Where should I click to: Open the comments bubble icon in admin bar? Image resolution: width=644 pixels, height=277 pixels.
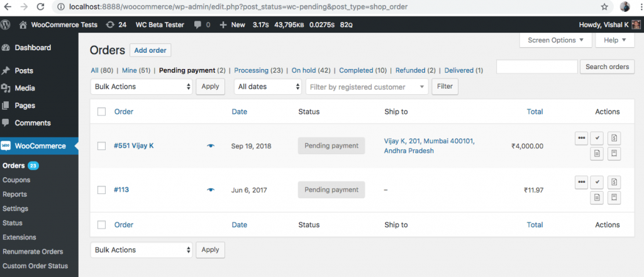(199, 25)
